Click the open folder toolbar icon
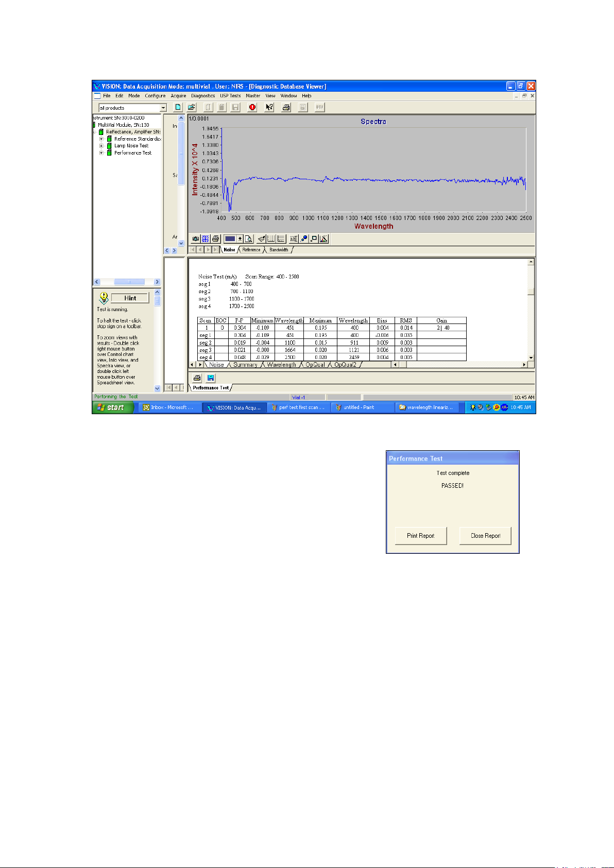 click(x=192, y=107)
